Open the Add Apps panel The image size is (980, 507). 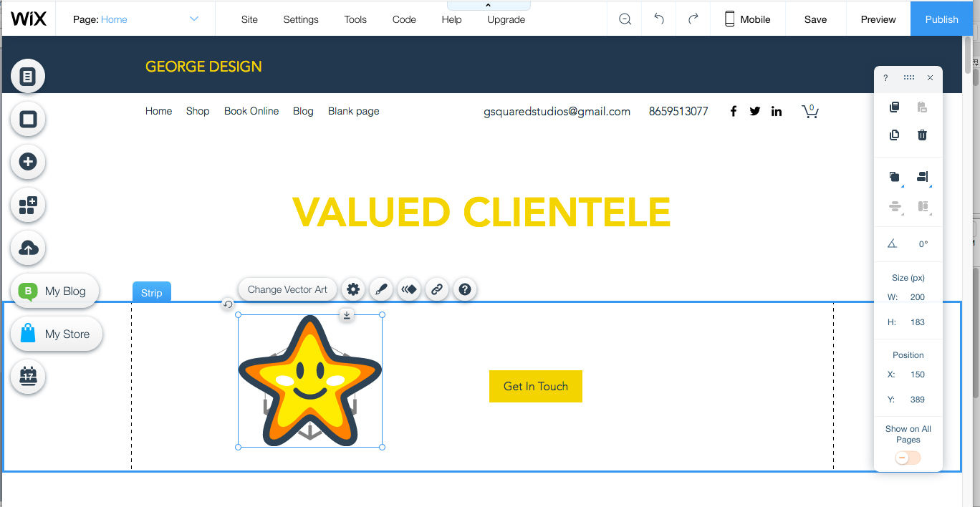[x=27, y=206]
